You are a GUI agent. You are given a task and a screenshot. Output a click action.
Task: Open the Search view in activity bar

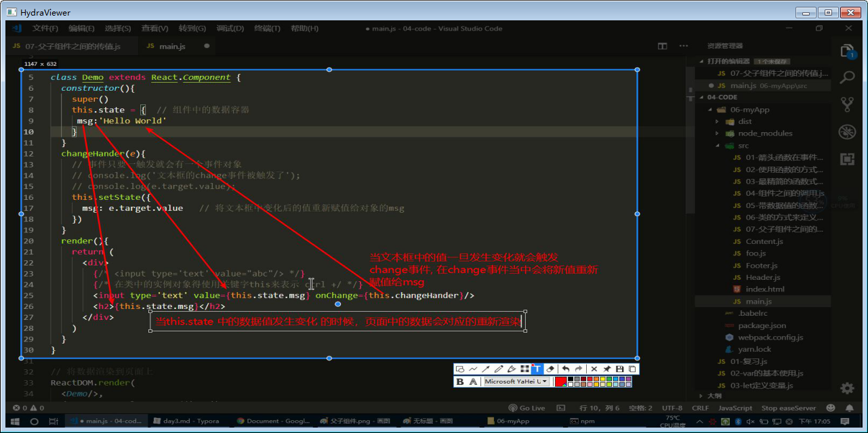coord(847,77)
